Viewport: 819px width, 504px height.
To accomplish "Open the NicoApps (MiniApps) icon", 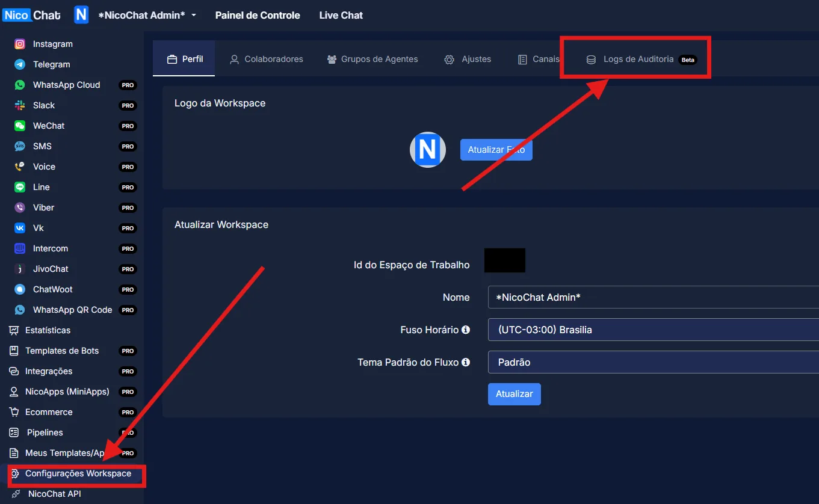I will [14, 392].
